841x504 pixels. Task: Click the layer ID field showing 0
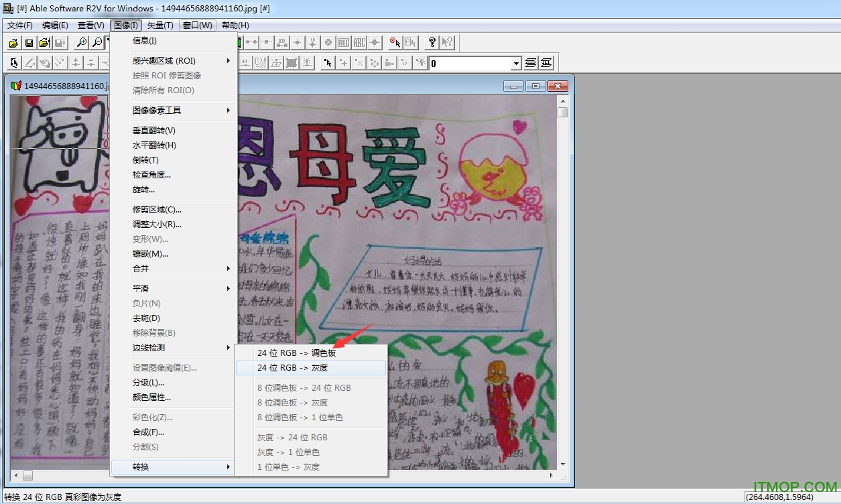(470, 64)
